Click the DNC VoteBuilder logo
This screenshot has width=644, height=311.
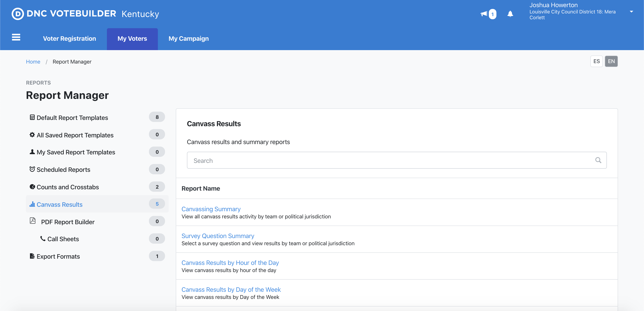coord(64,14)
